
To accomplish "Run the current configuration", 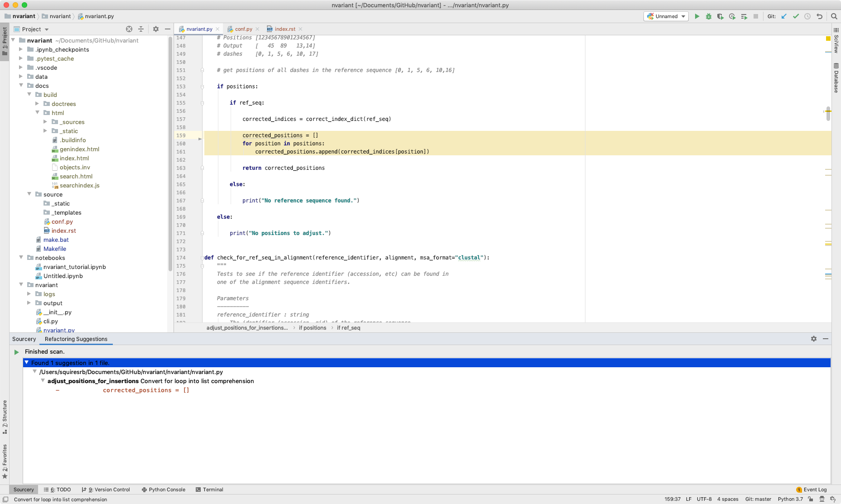I will pyautogui.click(x=697, y=16).
